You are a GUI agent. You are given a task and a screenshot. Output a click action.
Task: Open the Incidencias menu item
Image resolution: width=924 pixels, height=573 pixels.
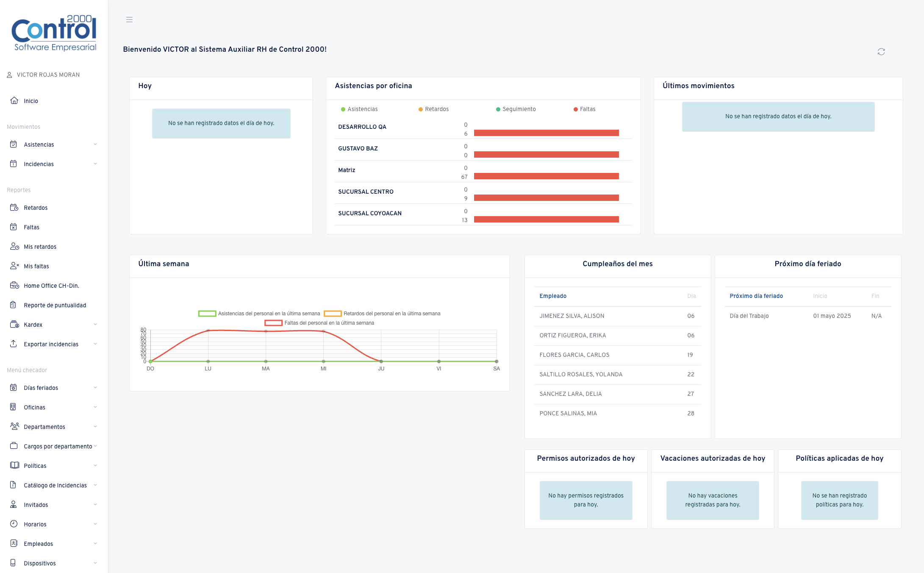point(54,164)
